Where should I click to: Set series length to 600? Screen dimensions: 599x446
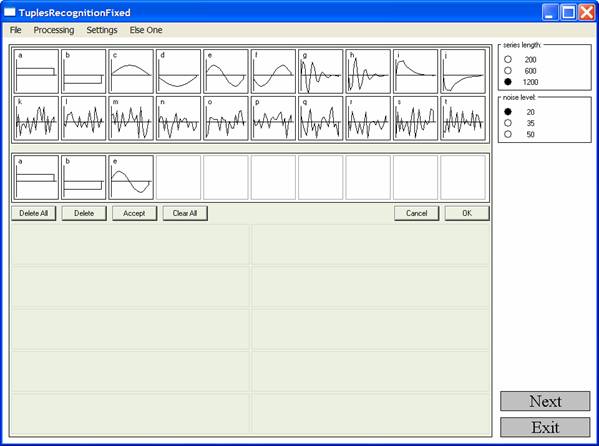pyautogui.click(x=508, y=71)
